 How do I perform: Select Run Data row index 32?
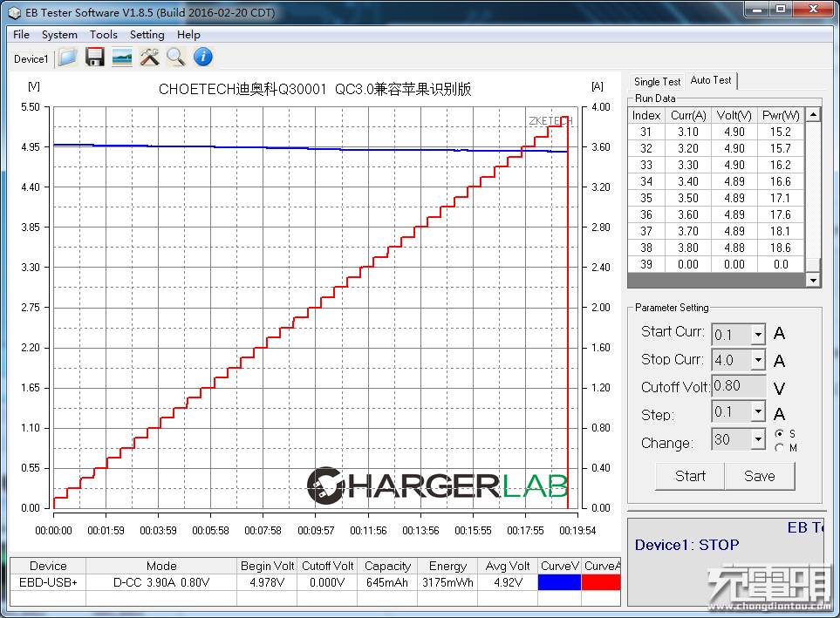click(x=716, y=148)
